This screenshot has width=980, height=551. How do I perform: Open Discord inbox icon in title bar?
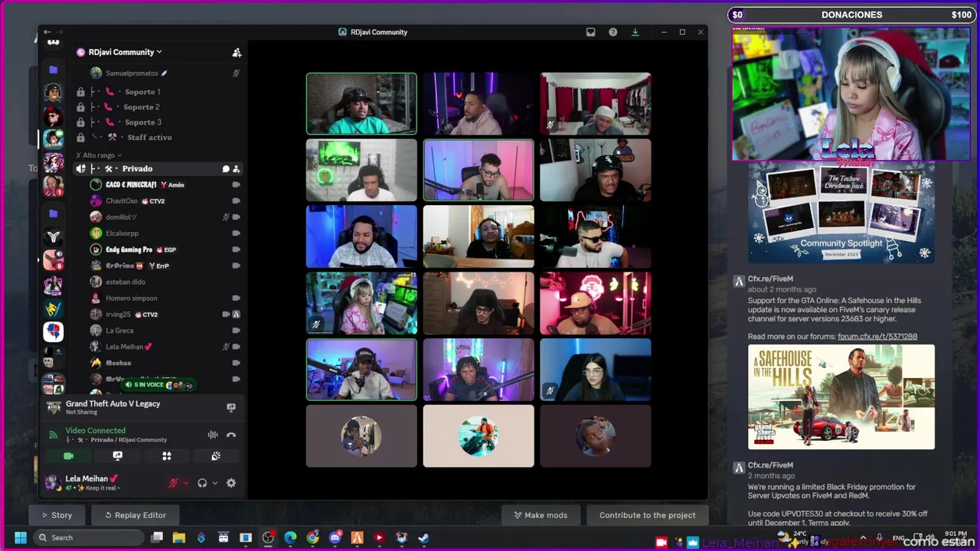point(590,32)
